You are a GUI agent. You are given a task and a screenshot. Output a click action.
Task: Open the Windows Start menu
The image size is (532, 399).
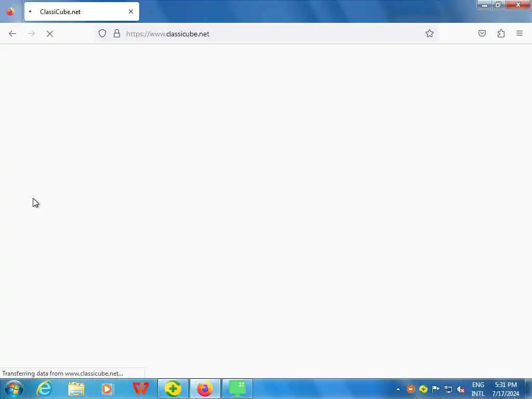pos(14,389)
